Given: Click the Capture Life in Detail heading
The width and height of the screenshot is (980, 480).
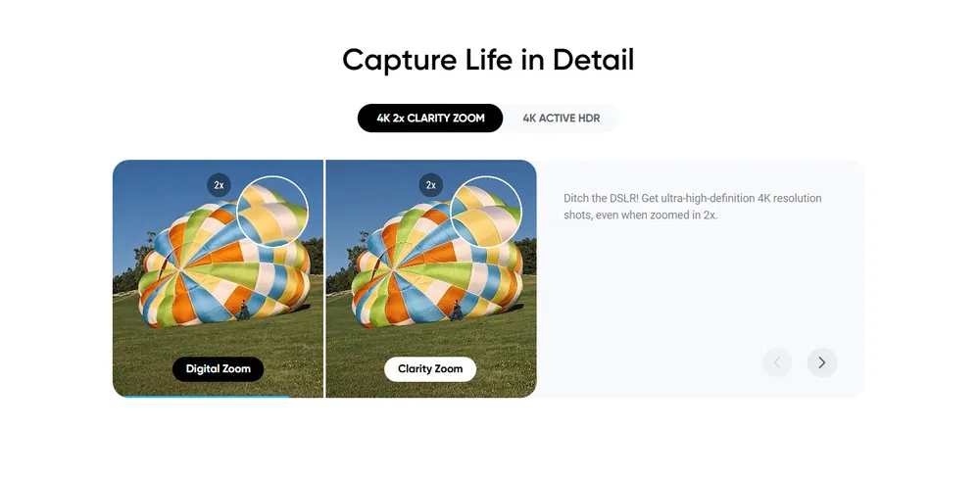Looking at the screenshot, I should pos(488,60).
